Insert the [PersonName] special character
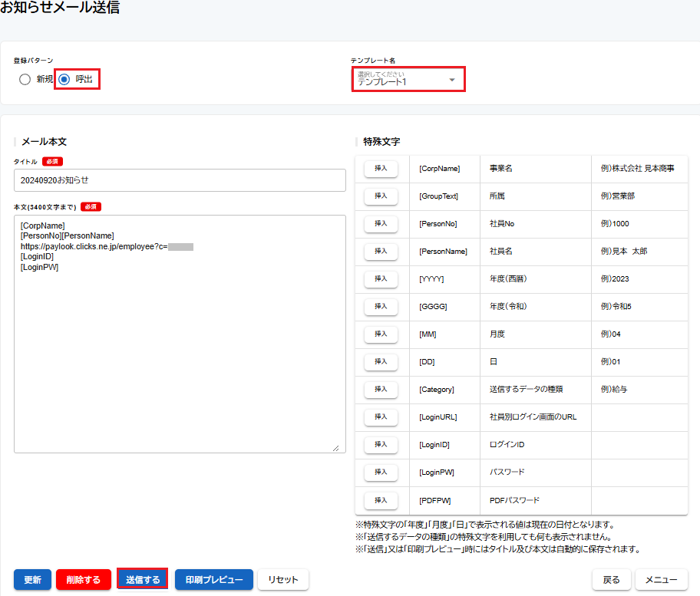Image resolution: width=700 pixels, height=596 pixels. pyautogui.click(x=381, y=252)
